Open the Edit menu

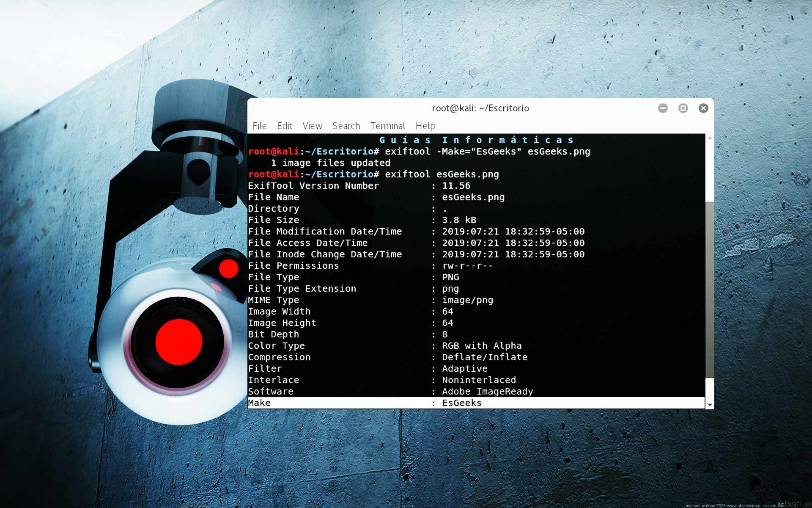point(285,126)
